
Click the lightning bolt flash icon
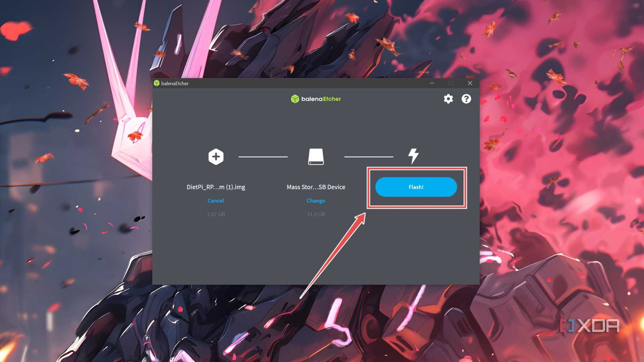413,156
